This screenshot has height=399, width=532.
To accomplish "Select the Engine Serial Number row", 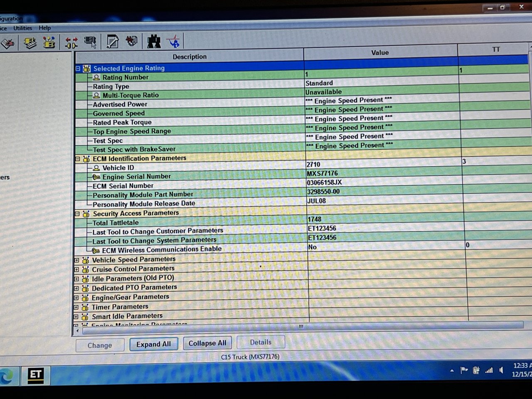I will [x=136, y=177].
